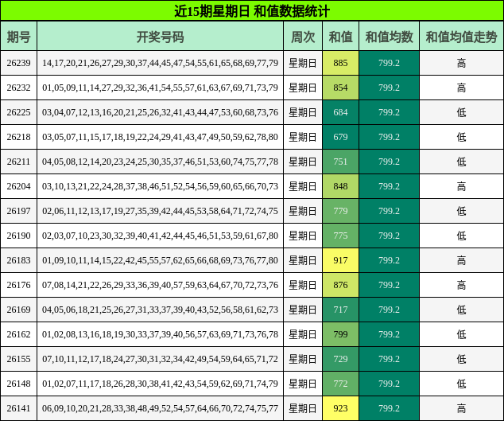Click the 低 trend in row 26225
Viewport: 504px width, 421px height.
pyautogui.click(x=461, y=112)
